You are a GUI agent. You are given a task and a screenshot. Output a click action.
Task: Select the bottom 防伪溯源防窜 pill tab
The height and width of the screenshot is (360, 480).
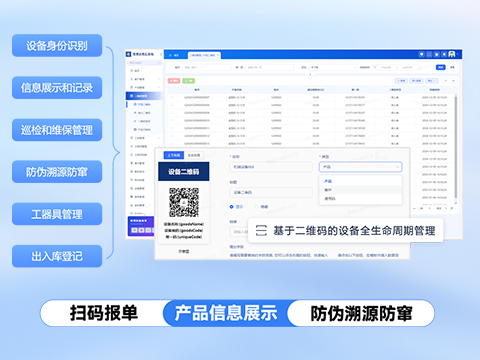tap(361, 313)
